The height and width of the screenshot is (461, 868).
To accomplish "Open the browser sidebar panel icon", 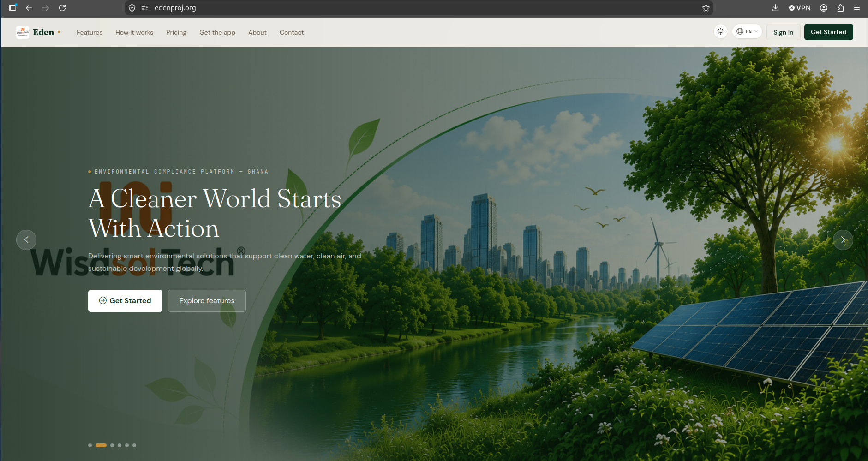I will point(13,7).
